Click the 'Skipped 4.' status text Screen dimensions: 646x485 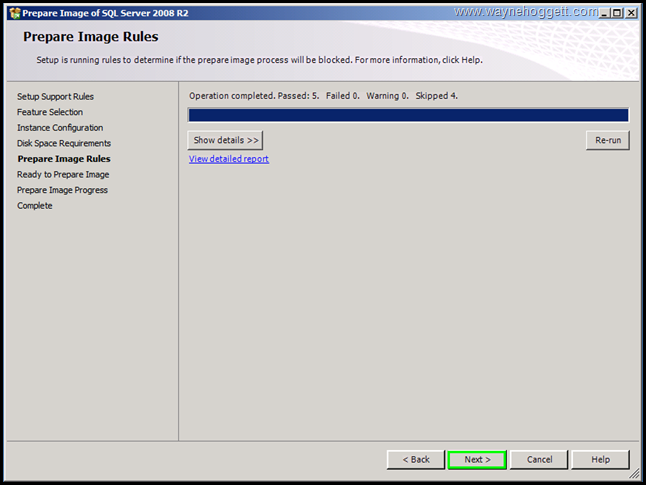[x=436, y=96]
